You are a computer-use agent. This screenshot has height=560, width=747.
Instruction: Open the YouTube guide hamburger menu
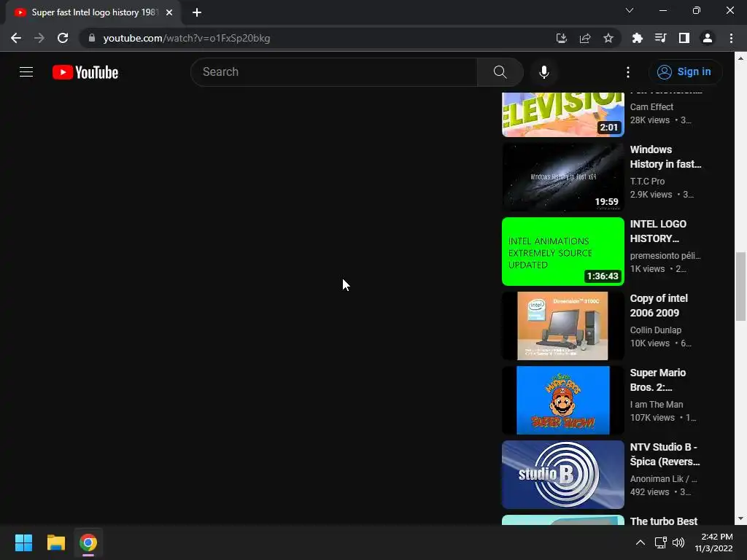click(x=26, y=72)
